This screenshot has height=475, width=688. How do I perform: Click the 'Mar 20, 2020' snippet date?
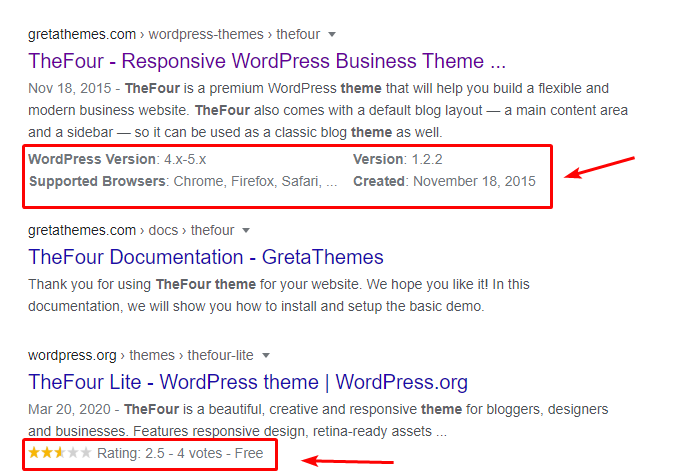[x=69, y=409]
